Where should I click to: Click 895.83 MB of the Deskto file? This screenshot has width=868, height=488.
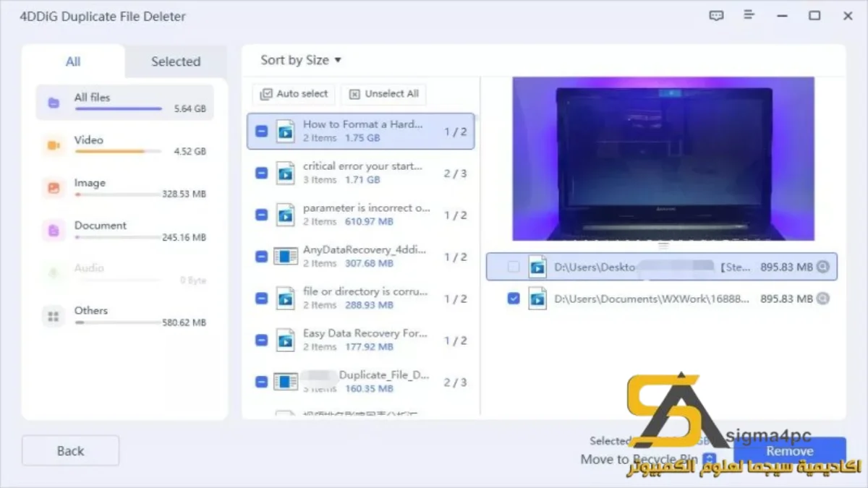click(x=787, y=267)
